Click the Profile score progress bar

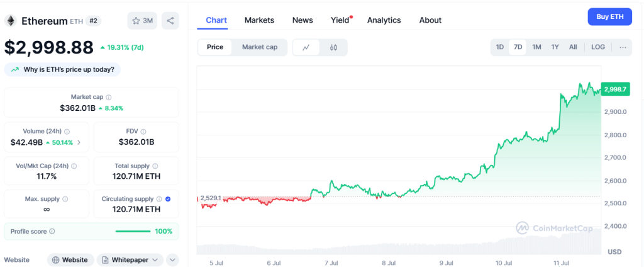click(x=133, y=231)
